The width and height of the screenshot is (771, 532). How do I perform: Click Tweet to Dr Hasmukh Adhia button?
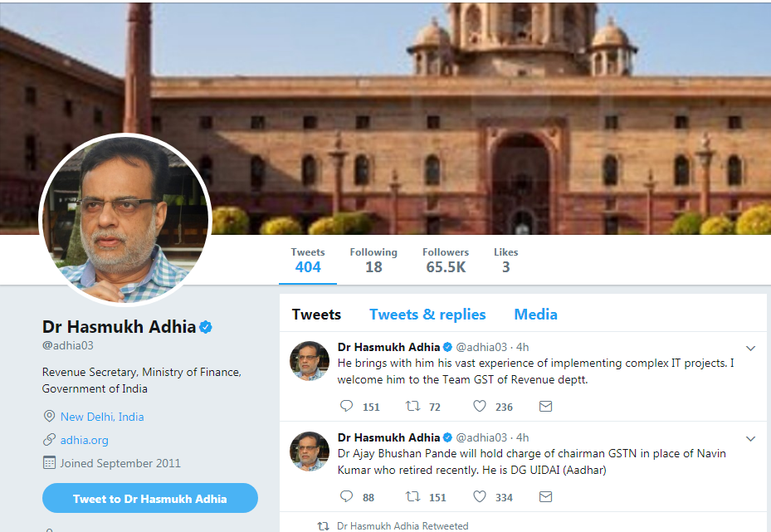point(150,498)
